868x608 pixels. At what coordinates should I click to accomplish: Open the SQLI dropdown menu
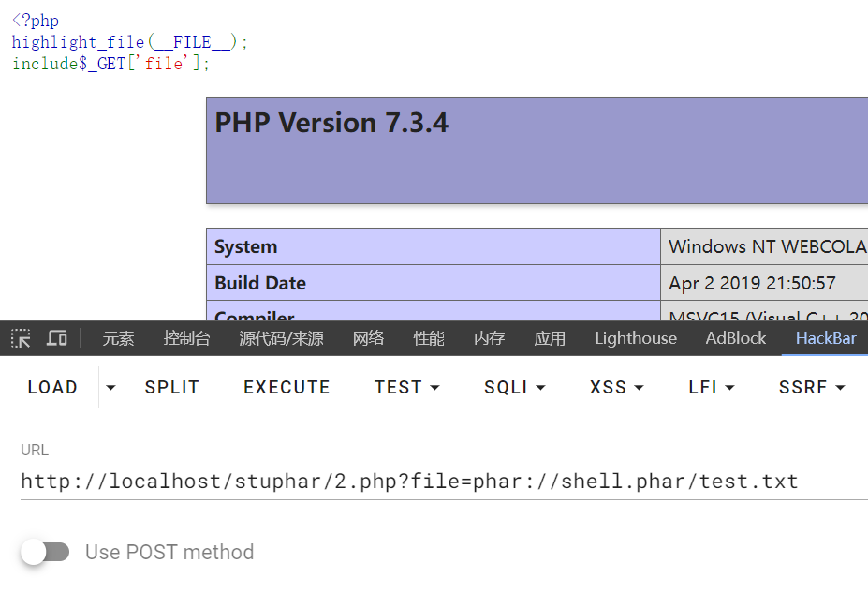514,387
